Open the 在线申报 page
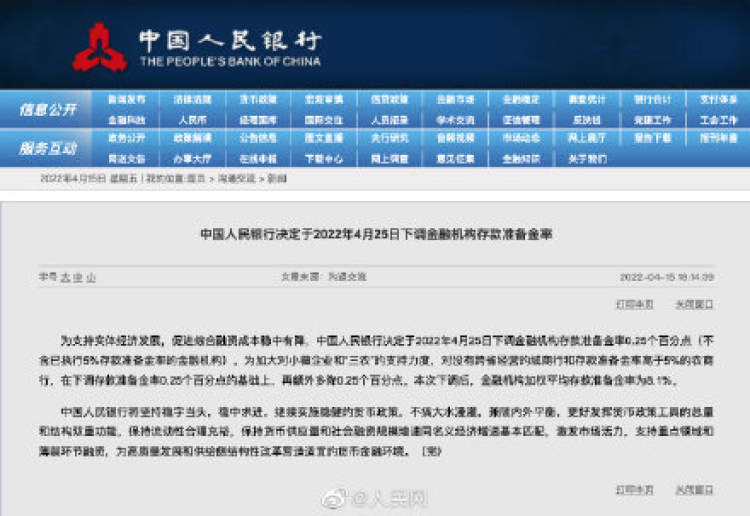This screenshot has width=750, height=516. pyautogui.click(x=258, y=159)
